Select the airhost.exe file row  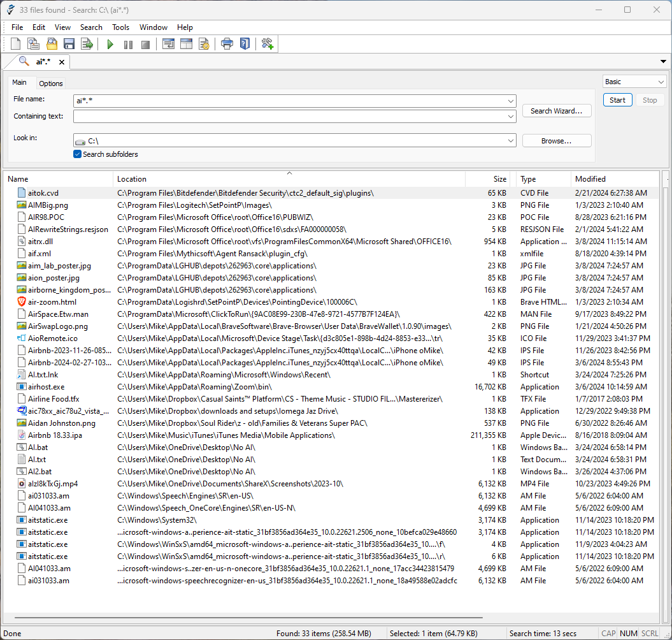coord(46,387)
